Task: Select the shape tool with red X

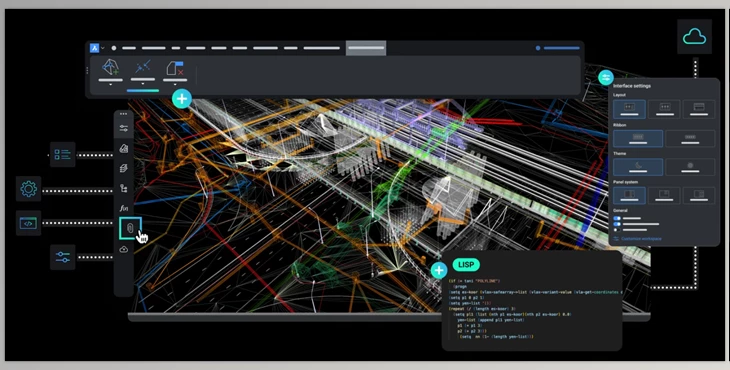Action: (175, 68)
